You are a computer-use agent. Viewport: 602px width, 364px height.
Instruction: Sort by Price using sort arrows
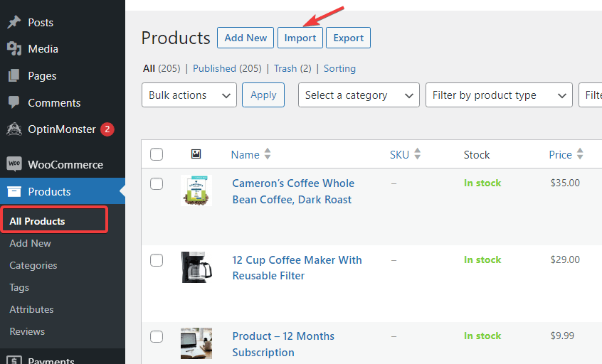coord(580,154)
